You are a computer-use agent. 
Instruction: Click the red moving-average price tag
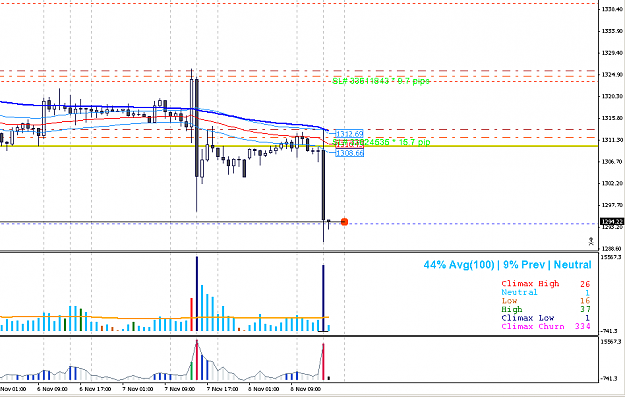349,145
